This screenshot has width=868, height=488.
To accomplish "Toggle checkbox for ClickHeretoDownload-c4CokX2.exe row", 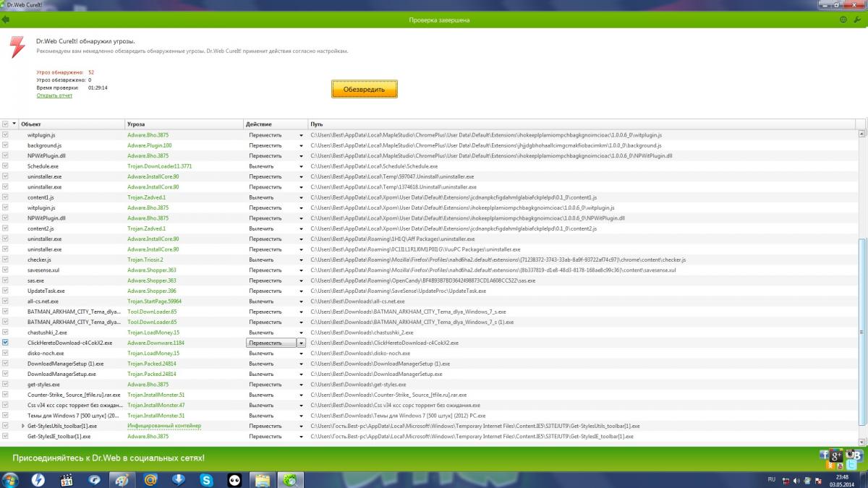I will (x=5, y=343).
